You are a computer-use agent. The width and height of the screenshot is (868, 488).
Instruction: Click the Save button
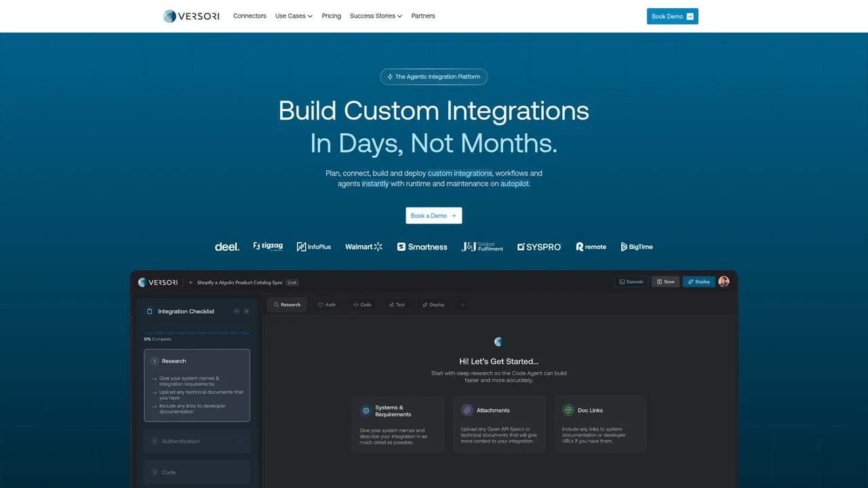click(x=665, y=282)
